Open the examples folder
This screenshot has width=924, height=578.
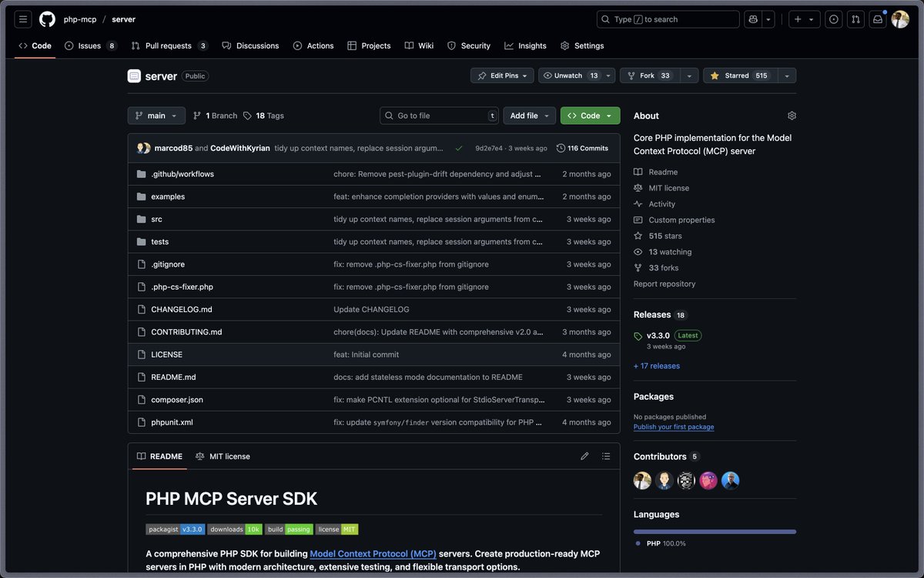point(168,197)
